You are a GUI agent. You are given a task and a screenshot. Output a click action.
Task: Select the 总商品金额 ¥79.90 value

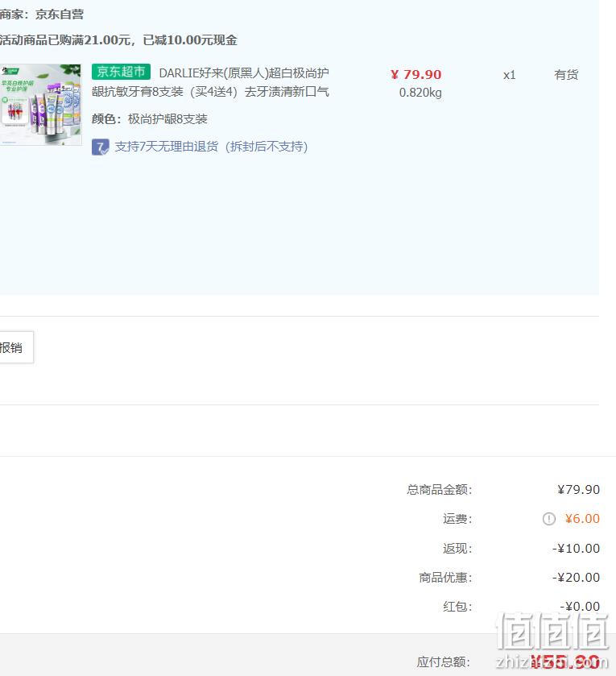point(578,490)
